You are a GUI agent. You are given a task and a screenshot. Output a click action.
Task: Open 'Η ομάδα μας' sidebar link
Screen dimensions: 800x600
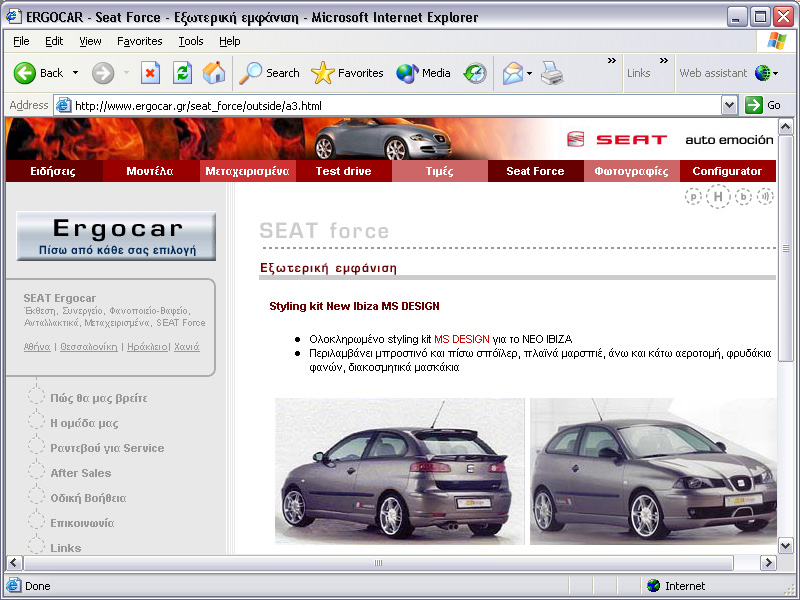(84, 423)
